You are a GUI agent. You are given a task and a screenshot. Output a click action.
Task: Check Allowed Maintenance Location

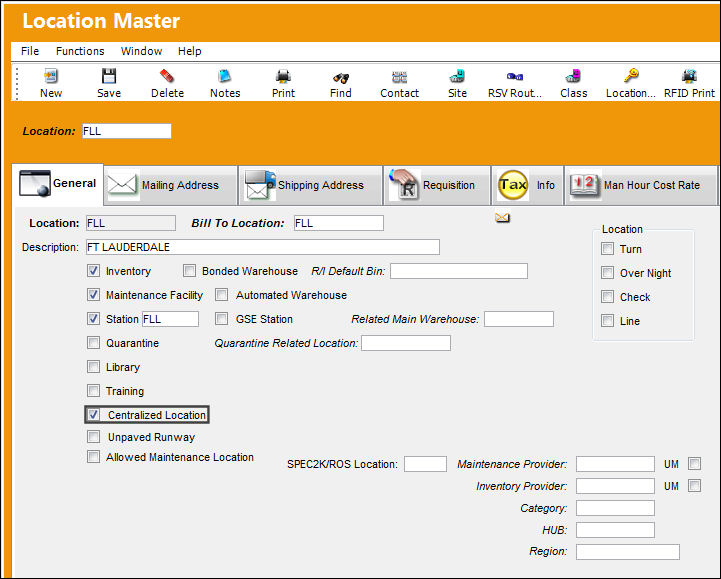click(93, 457)
